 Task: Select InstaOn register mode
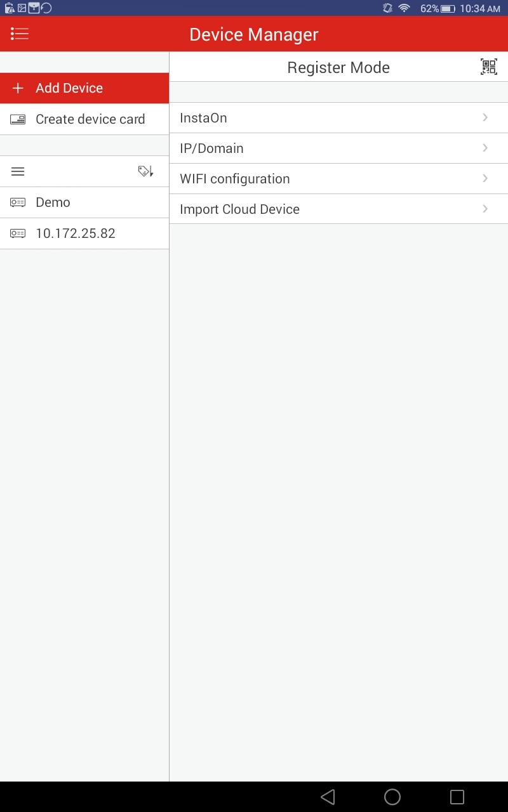pyautogui.click(x=338, y=118)
